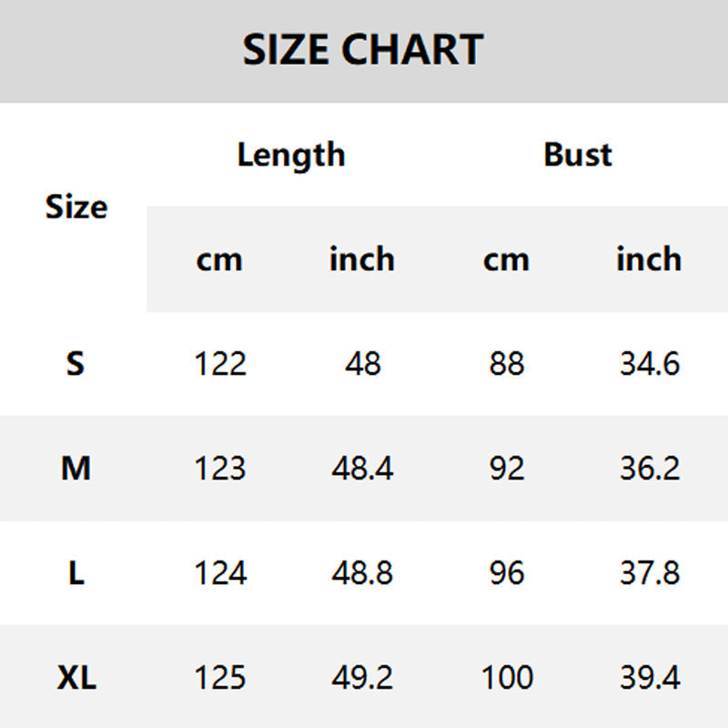The height and width of the screenshot is (728, 728).
Task: Click the 48.4 inch length value
Action: click(362, 469)
